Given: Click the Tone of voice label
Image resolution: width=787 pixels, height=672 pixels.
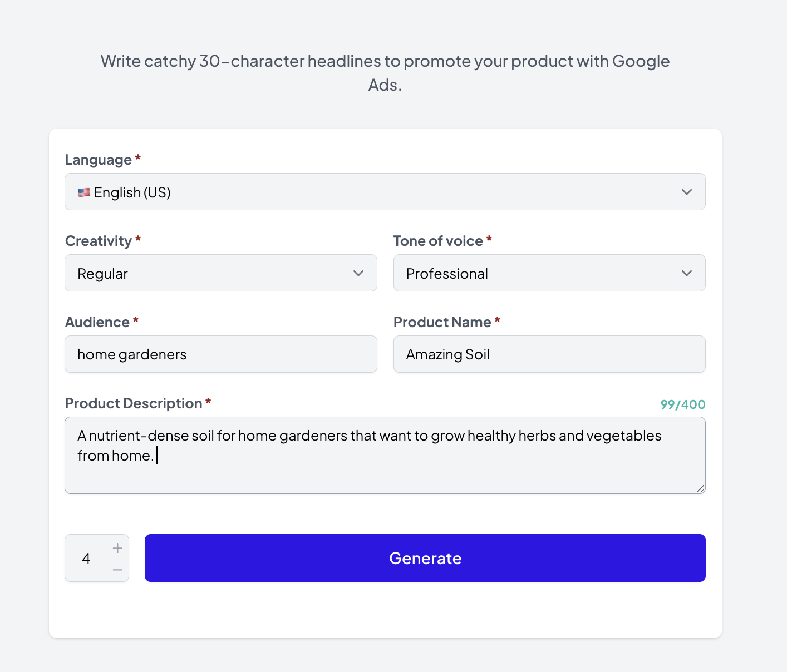Looking at the screenshot, I should [x=438, y=241].
